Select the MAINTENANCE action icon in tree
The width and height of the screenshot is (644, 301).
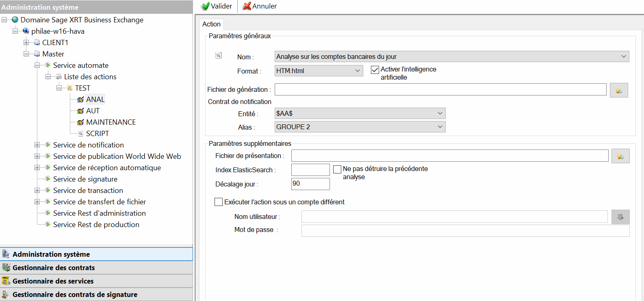[x=80, y=122]
